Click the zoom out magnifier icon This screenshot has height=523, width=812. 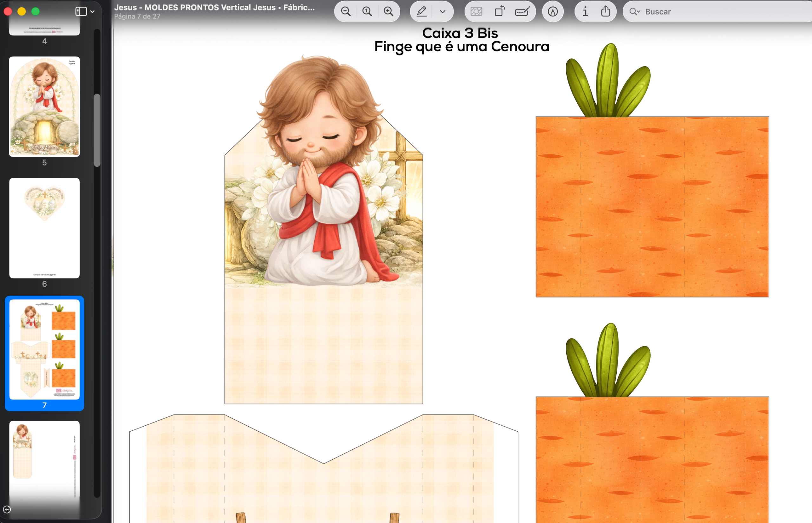(346, 11)
